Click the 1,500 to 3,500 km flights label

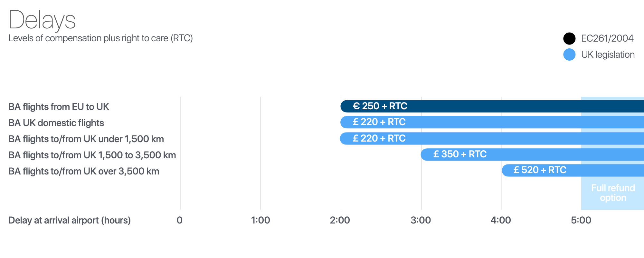point(92,155)
